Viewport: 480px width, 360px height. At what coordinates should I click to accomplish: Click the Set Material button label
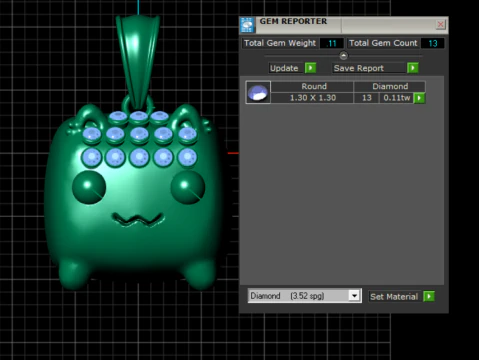click(394, 296)
